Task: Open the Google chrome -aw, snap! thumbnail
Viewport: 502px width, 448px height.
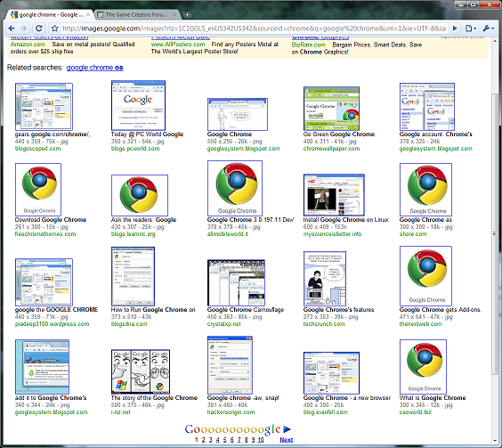Action: click(x=230, y=365)
